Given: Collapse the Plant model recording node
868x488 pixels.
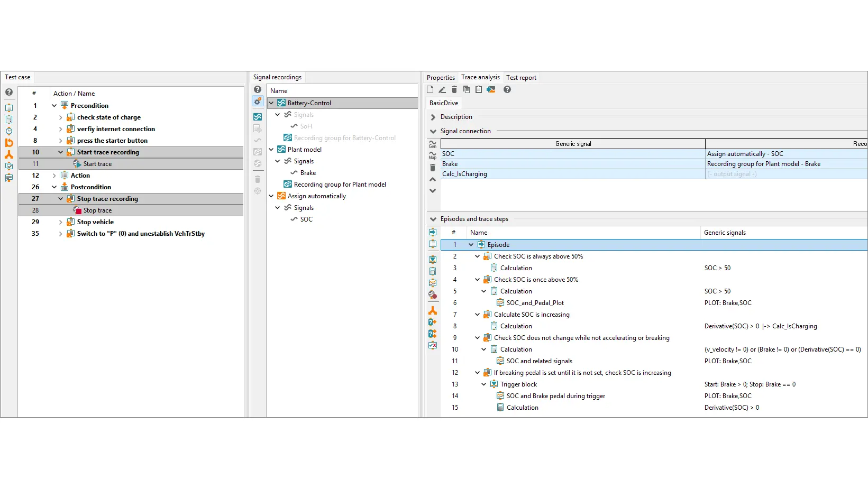Looking at the screenshot, I should (x=271, y=150).
